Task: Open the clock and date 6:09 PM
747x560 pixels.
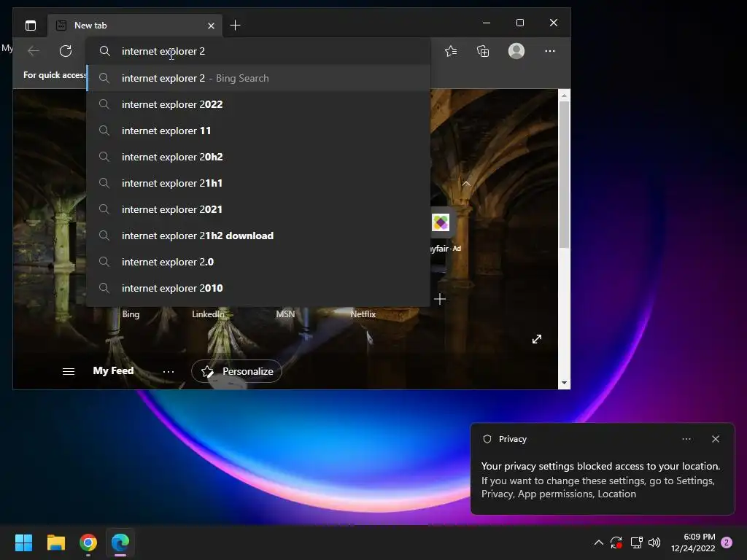Action: click(x=693, y=542)
